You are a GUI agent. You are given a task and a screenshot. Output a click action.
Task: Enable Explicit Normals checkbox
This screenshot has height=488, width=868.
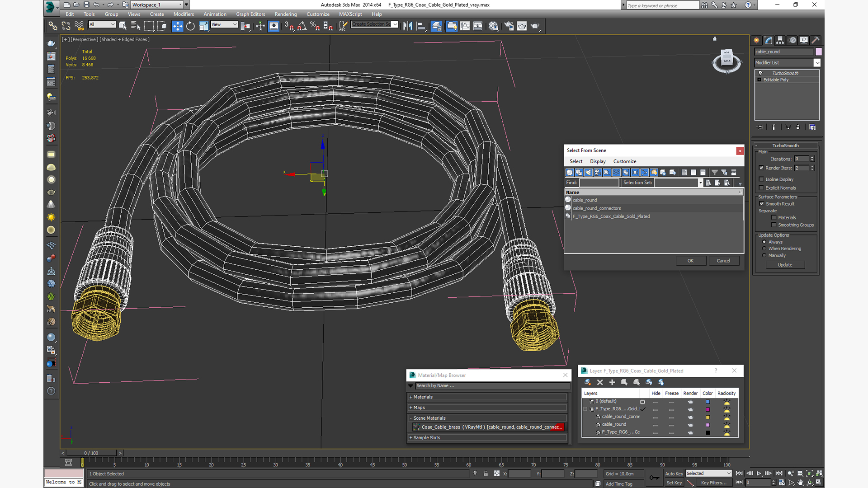point(761,188)
